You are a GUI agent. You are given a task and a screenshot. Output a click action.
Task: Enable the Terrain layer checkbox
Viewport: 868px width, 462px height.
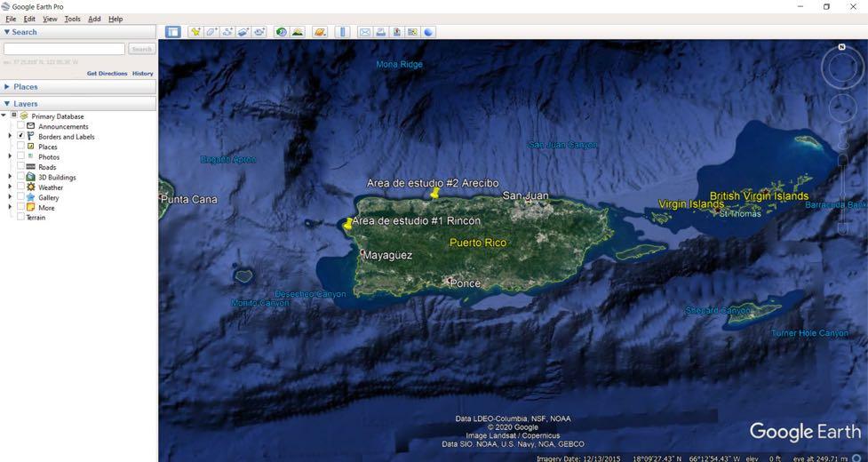(x=20, y=218)
